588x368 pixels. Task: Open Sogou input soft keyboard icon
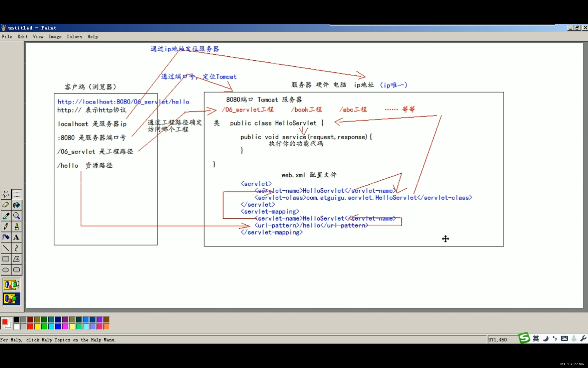pyautogui.click(x=564, y=338)
